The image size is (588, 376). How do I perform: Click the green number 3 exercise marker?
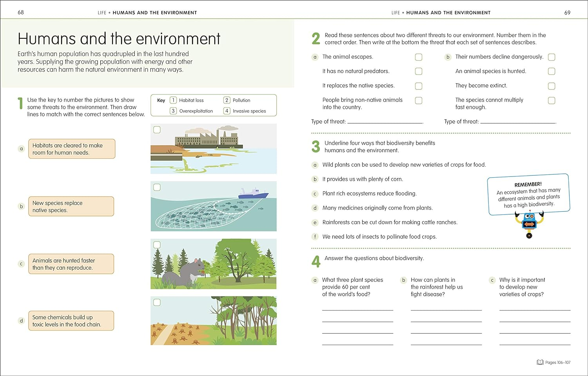[316, 146]
